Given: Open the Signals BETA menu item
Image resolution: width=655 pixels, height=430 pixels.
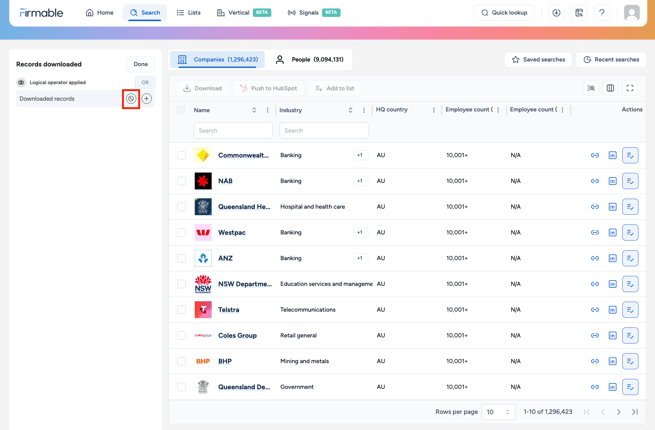Looking at the screenshot, I should pos(314,13).
